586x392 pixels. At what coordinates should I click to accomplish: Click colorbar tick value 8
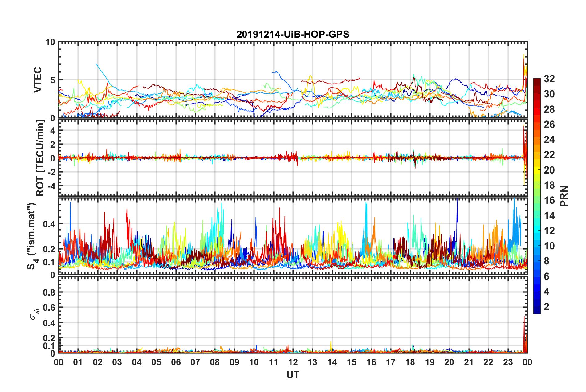547,261
